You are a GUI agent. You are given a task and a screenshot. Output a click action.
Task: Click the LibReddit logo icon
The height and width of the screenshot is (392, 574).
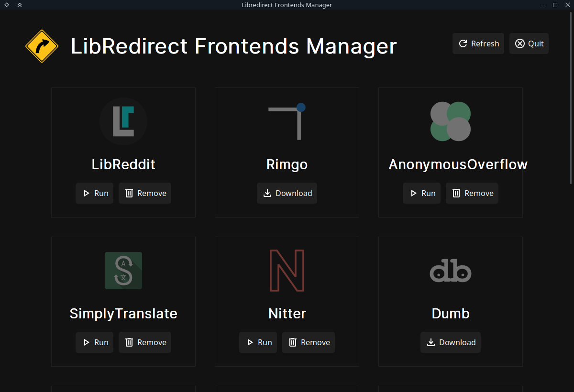click(123, 121)
